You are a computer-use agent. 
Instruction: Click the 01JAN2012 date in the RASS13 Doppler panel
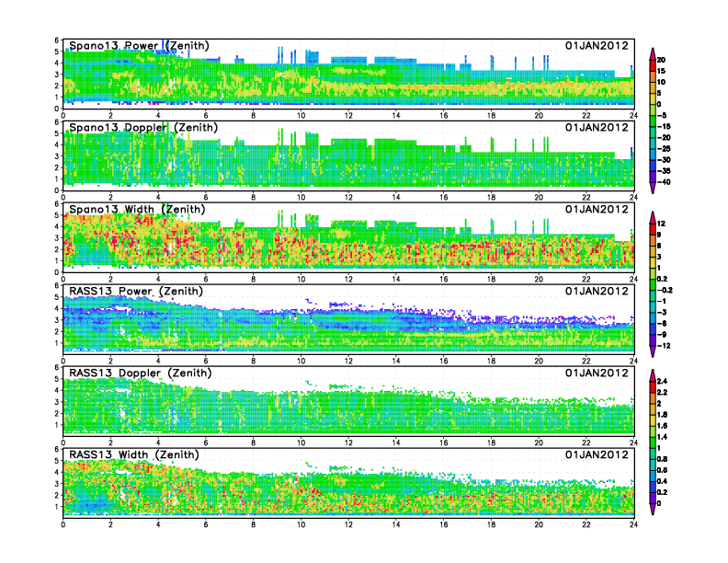pyautogui.click(x=597, y=373)
